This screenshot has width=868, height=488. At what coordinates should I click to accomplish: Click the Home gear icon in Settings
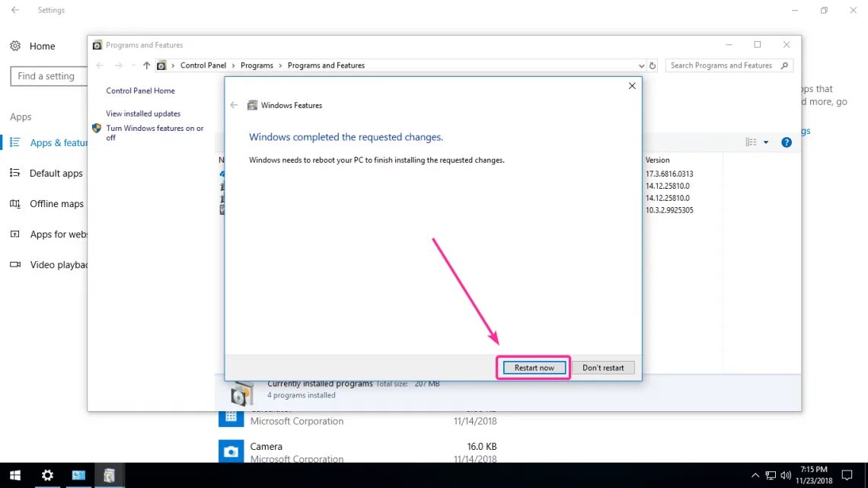[15, 46]
